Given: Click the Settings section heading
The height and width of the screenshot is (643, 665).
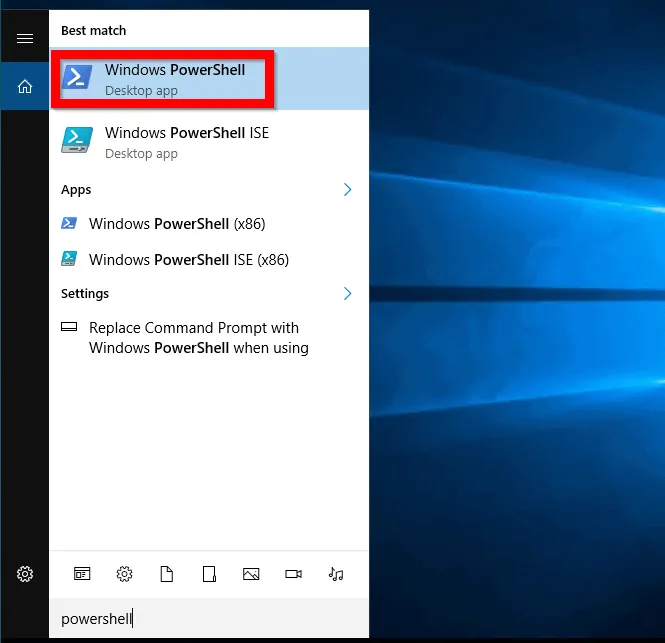Looking at the screenshot, I should click(x=85, y=294).
